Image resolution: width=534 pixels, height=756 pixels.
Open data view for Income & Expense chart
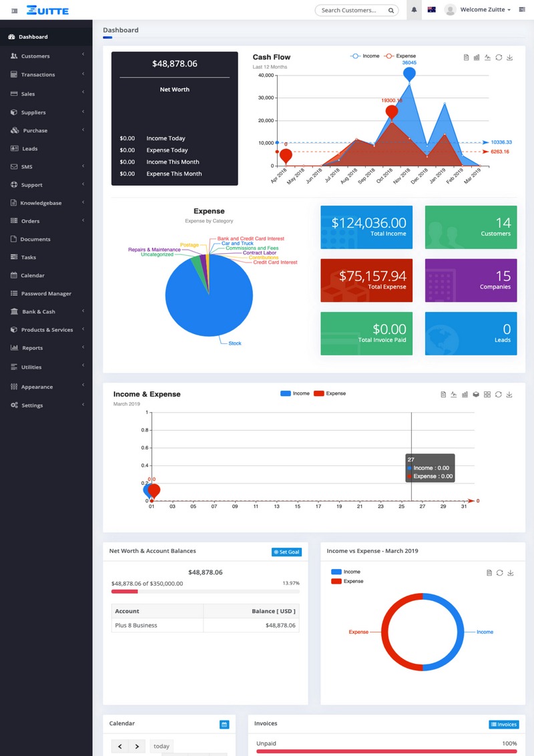[x=443, y=395]
